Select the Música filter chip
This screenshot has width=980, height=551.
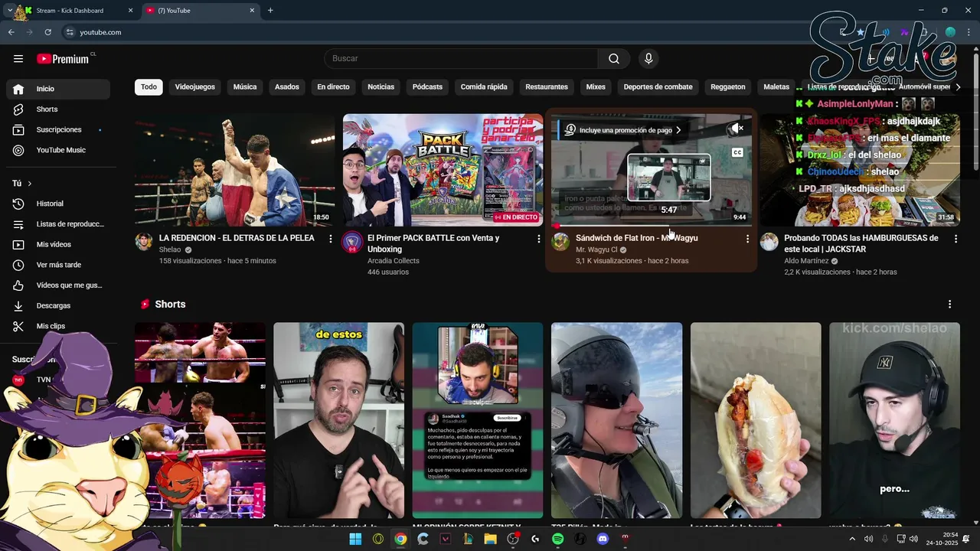[245, 86]
